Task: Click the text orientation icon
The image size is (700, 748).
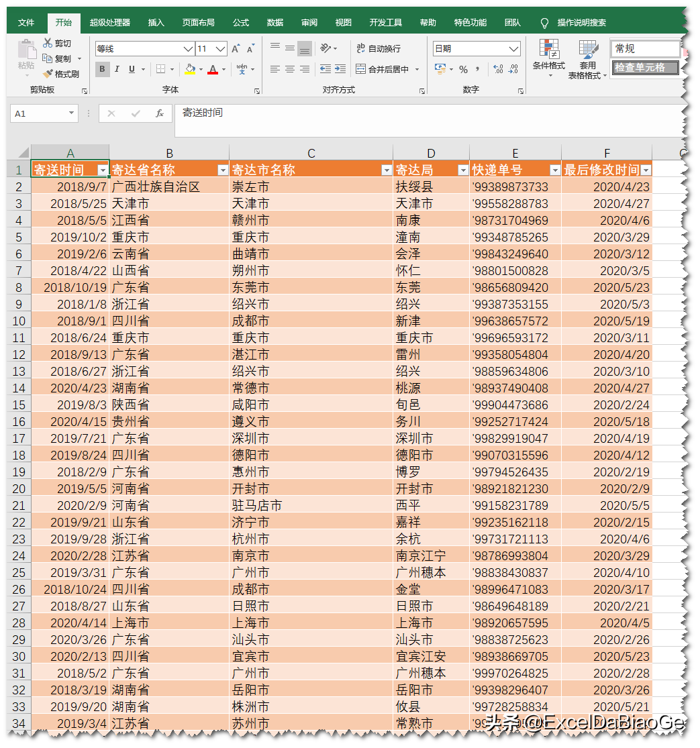Action: 326,48
